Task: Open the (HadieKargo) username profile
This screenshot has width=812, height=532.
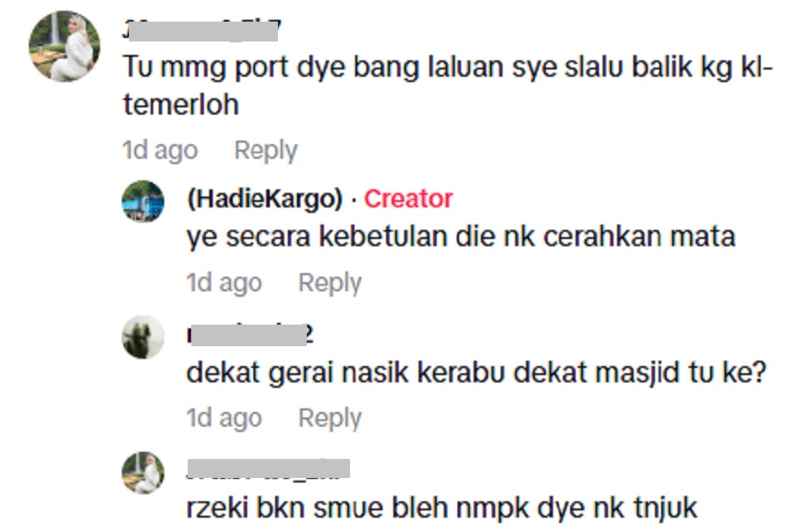Action: point(264,198)
